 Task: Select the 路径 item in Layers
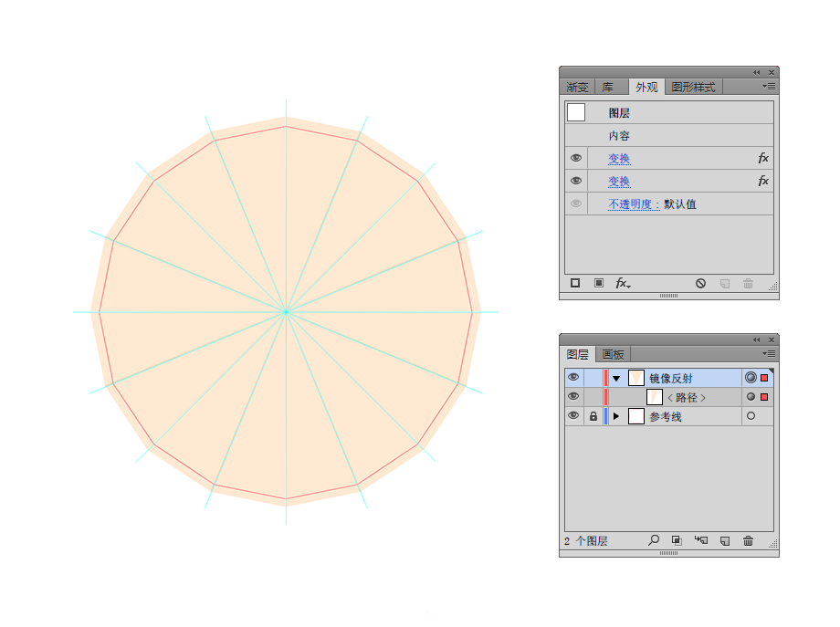[687, 397]
